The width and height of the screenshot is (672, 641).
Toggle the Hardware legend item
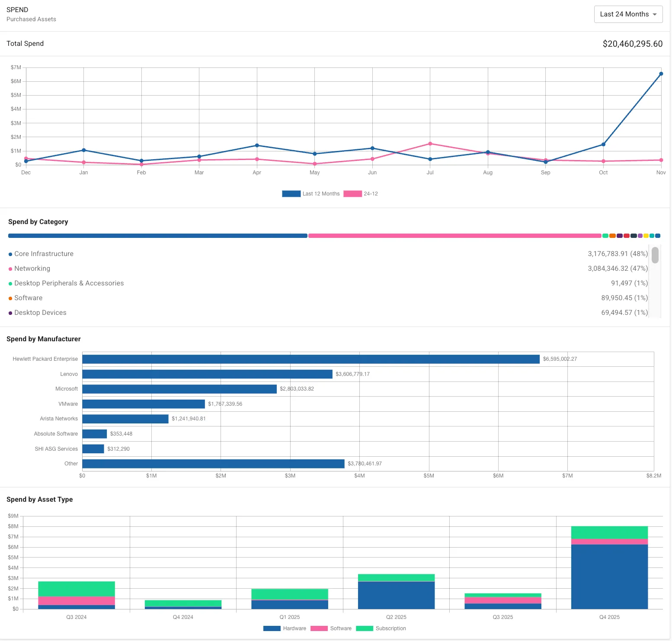coord(285,628)
